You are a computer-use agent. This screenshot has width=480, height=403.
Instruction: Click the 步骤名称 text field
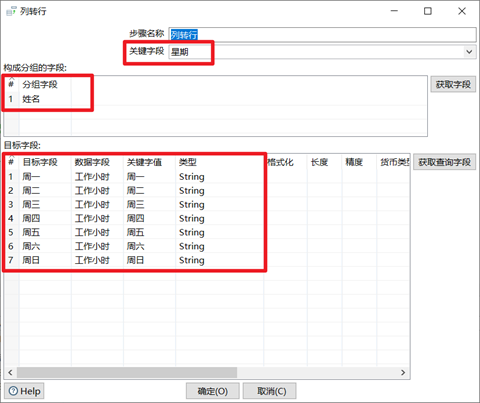322,34
